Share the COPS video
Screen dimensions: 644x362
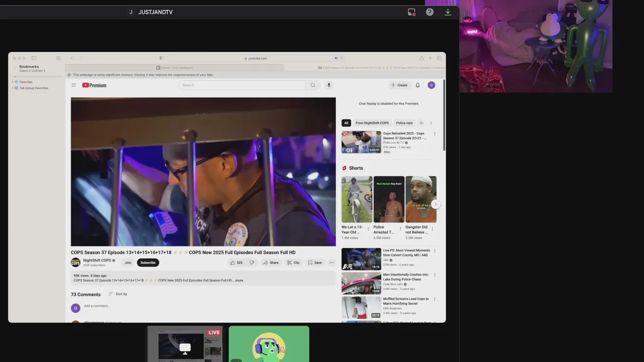coord(271,262)
